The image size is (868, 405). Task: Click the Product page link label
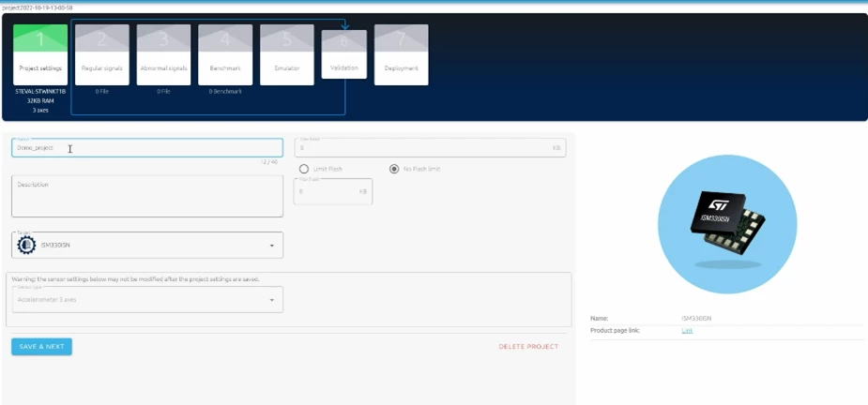[615, 331]
